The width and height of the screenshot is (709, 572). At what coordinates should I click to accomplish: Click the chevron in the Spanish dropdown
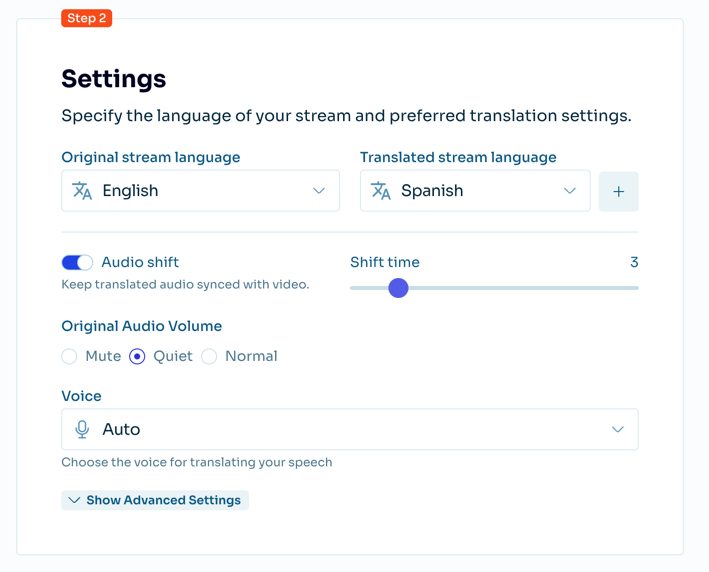(570, 191)
